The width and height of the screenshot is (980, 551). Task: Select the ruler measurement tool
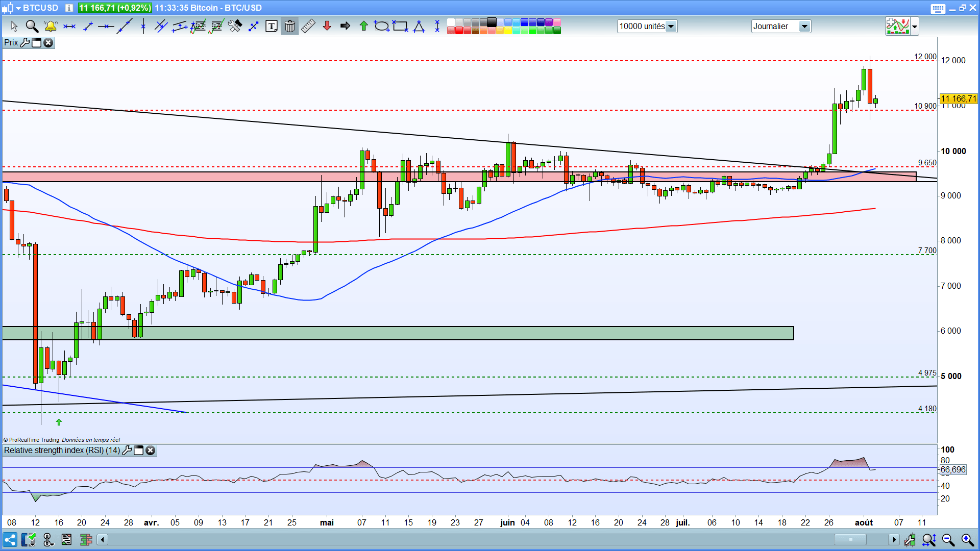308,26
